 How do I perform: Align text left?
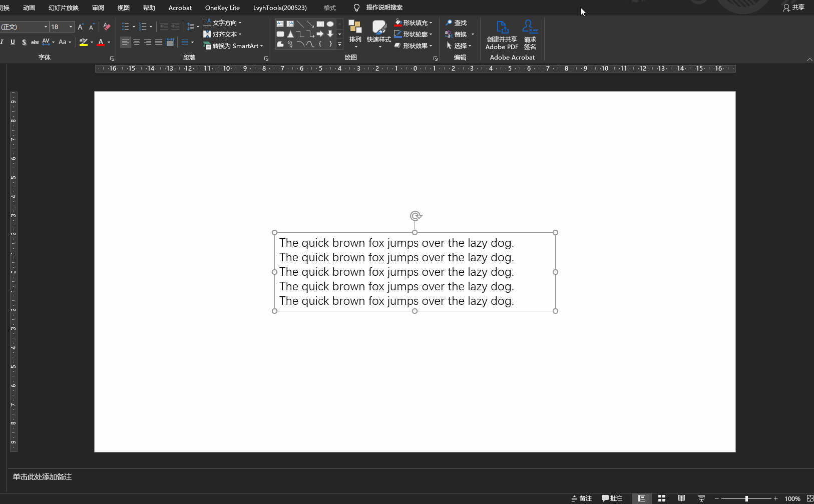(x=125, y=42)
